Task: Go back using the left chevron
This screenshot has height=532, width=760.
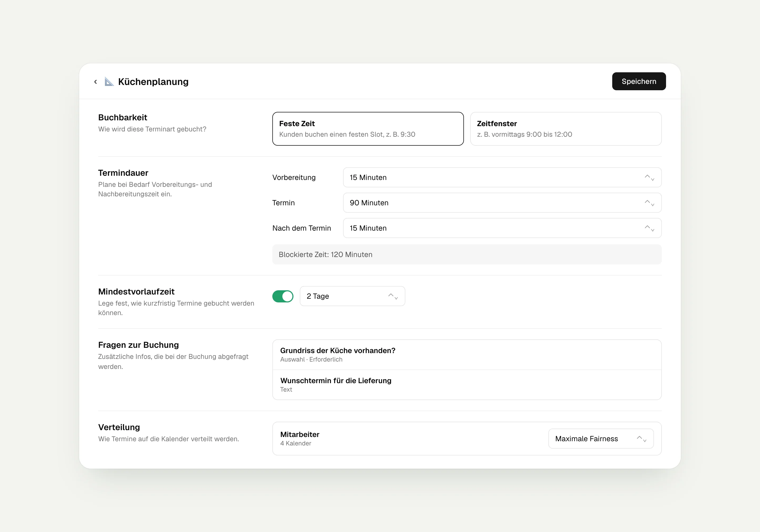Action: tap(96, 82)
